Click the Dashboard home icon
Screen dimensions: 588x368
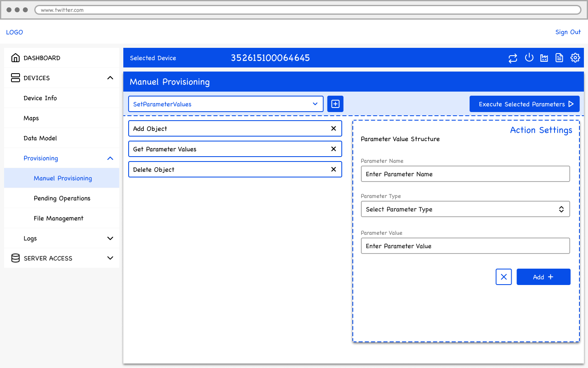click(x=16, y=58)
